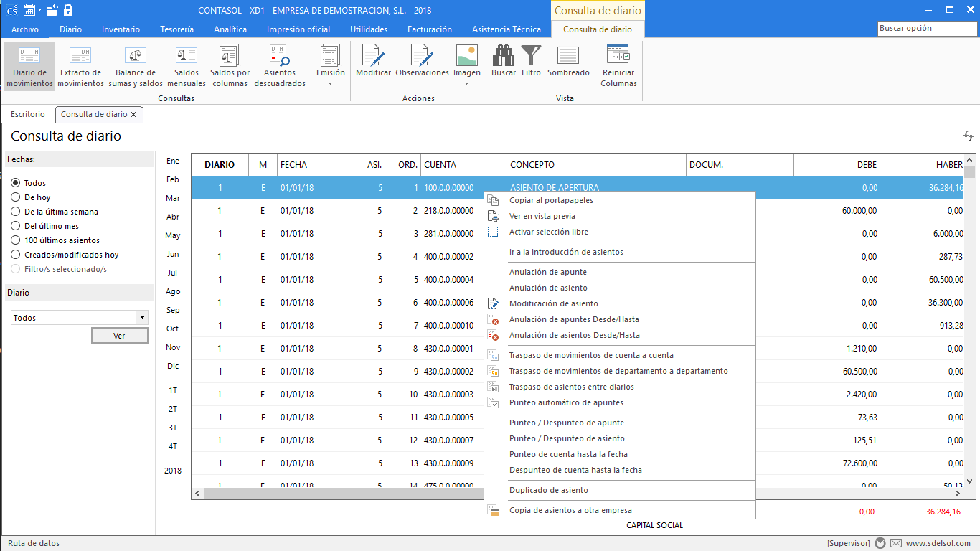Open the www.sdelsol.com link
980x551 pixels.
point(938,544)
